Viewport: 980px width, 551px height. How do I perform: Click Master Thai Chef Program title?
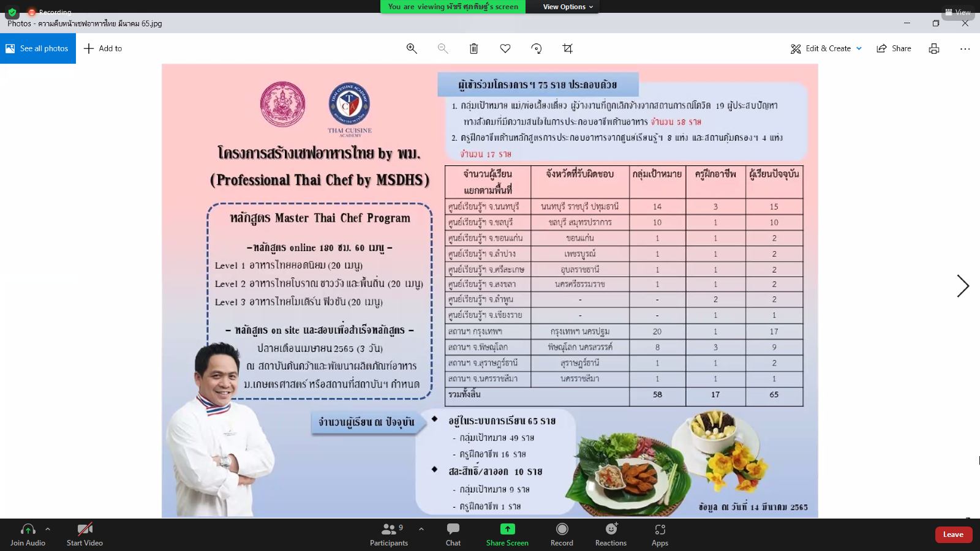click(320, 218)
